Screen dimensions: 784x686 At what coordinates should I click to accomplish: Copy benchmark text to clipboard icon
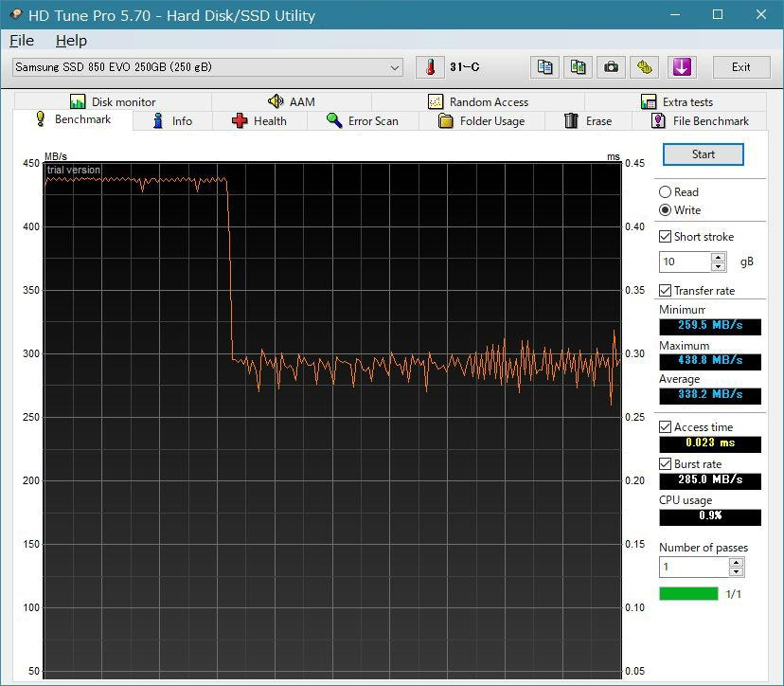(545, 67)
